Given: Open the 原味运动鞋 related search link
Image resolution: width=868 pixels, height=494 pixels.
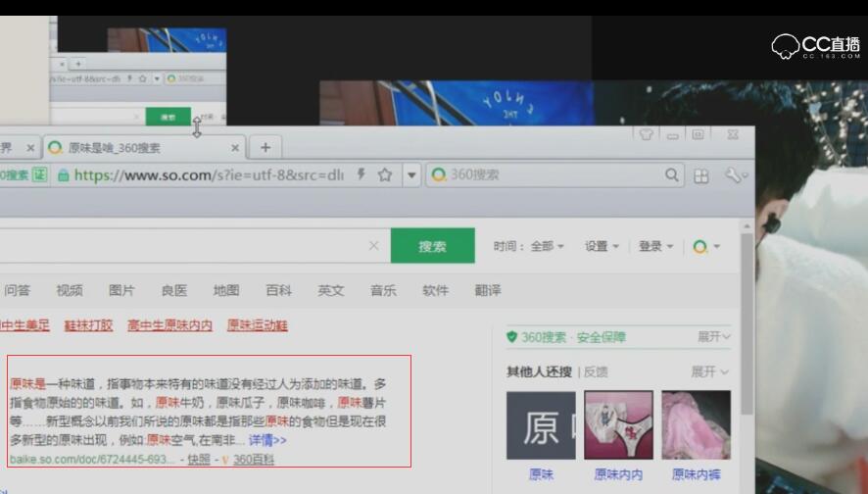Looking at the screenshot, I should coord(258,325).
